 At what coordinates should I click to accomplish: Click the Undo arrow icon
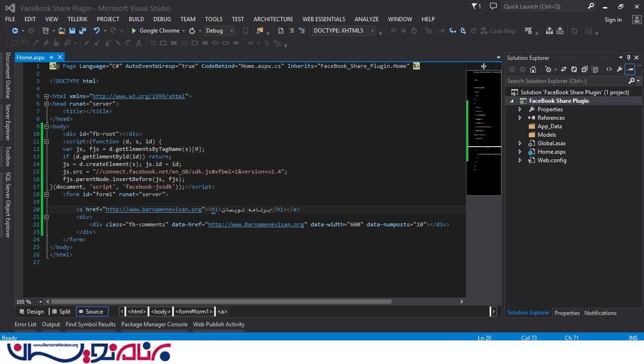96,31
